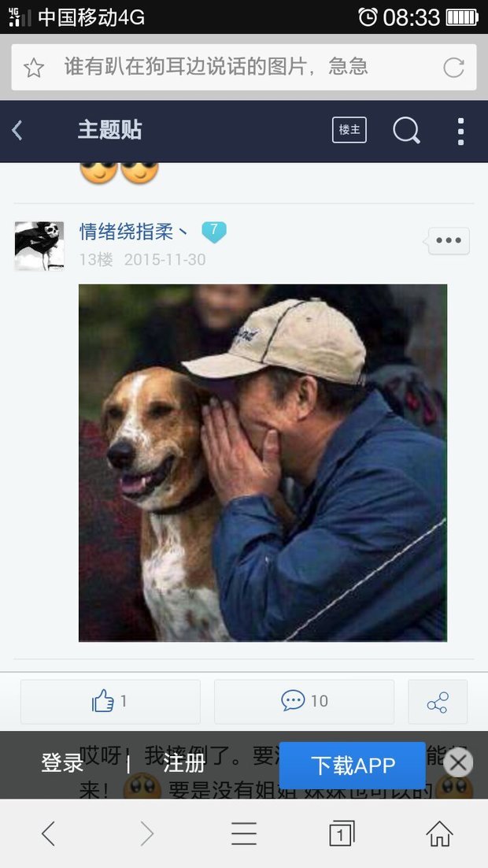Like the post with thumbs-up button
Viewport: 488px width, 868px height.
click(x=110, y=701)
